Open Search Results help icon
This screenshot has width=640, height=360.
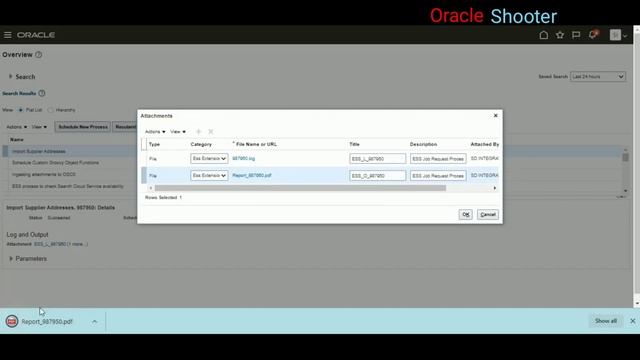coord(42,93)
